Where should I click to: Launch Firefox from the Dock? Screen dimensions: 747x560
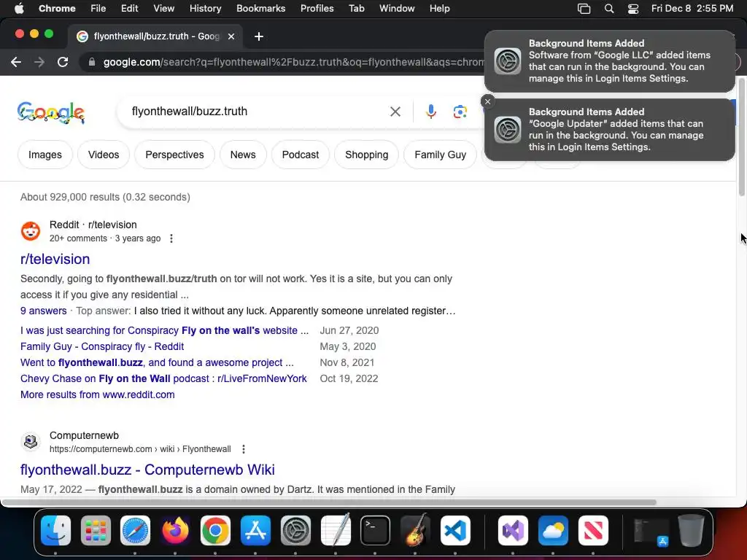[x=175, y=530]
